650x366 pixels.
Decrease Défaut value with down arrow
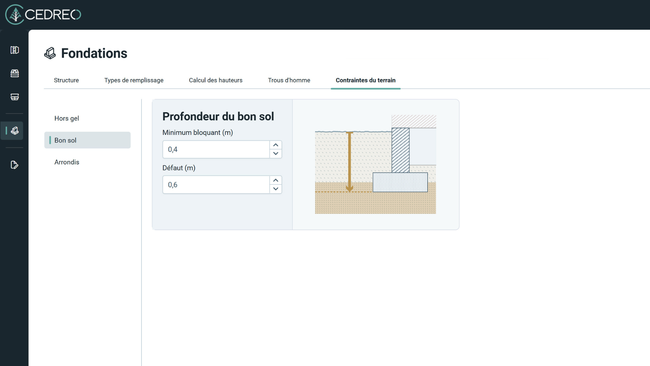click(276, 189)
